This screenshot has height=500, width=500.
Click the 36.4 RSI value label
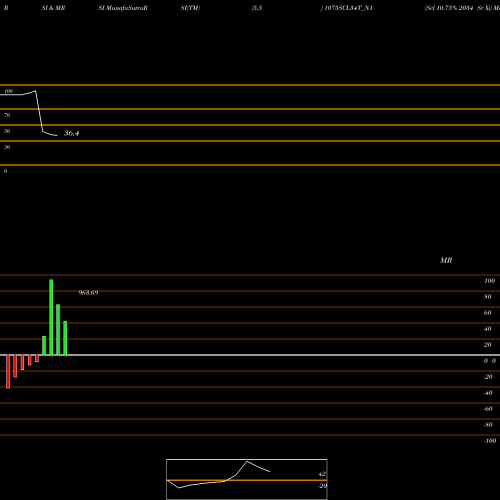pos(72,133)
